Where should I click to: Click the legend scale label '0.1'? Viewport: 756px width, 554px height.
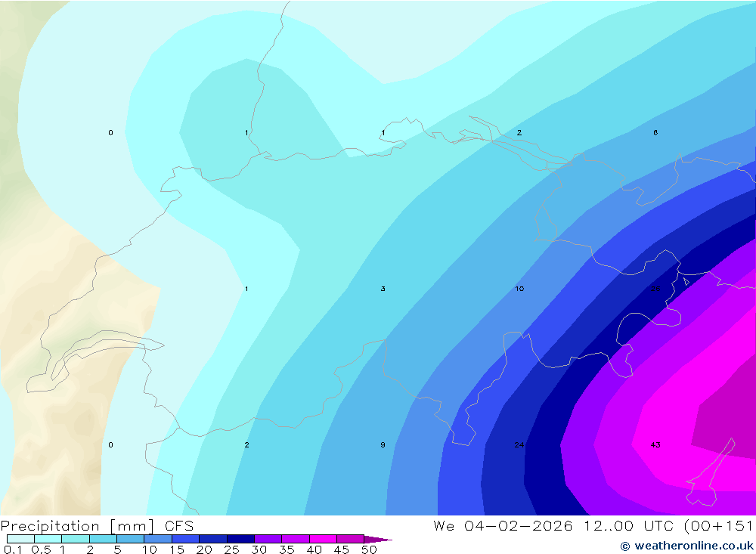[x=13, y=549]
